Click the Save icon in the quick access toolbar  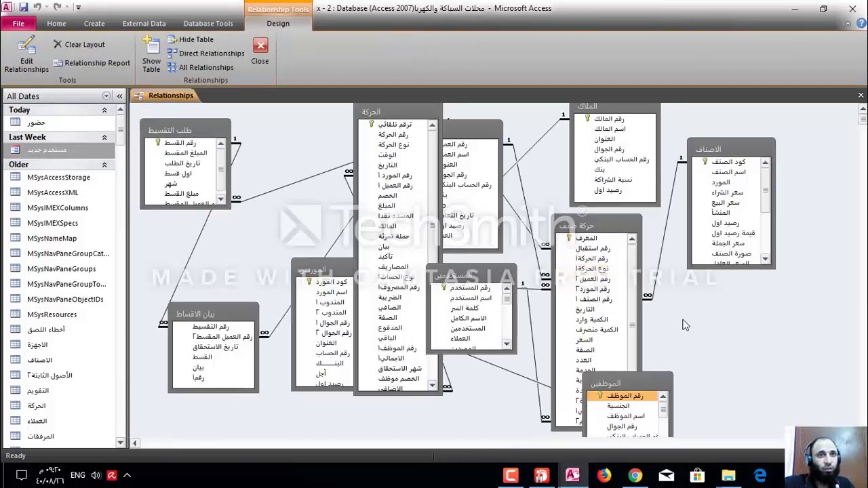point(24,7)
